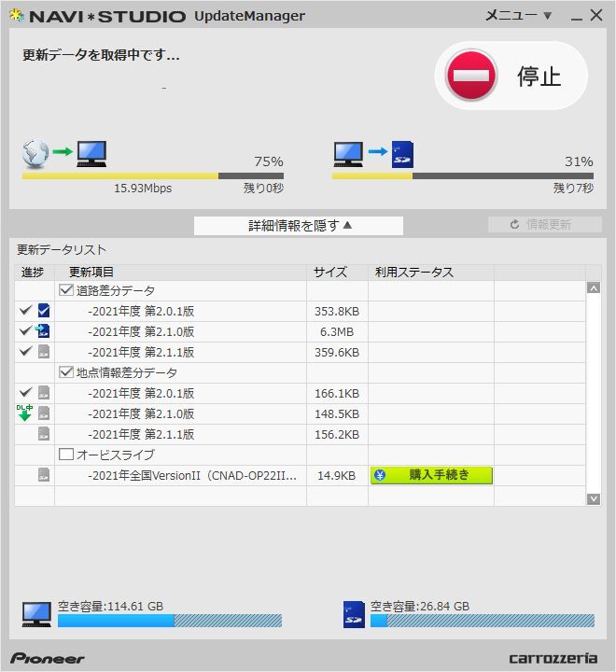
Task: Select location data -2021年度 第2.1.0版 row text
Action: [141, 414]
